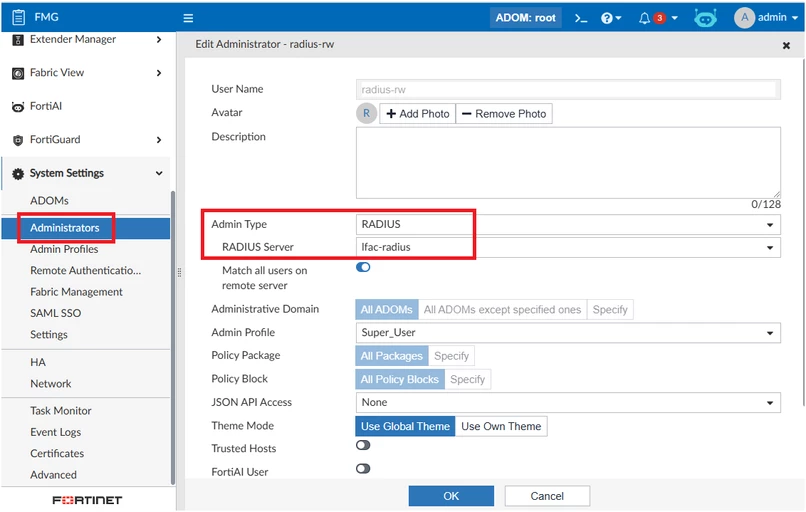The width and height of the screenshot is (806, 512).
Task: Toggle the hamburger menu icon
Action: click(188, 18)
